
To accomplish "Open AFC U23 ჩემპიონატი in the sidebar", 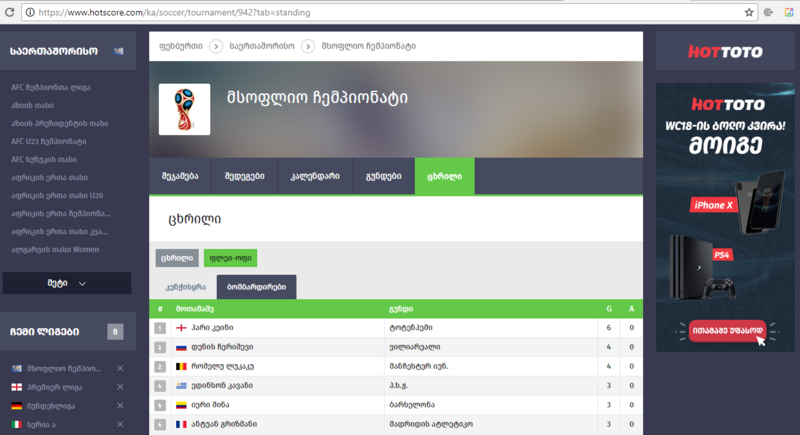I will pos(49,141).
